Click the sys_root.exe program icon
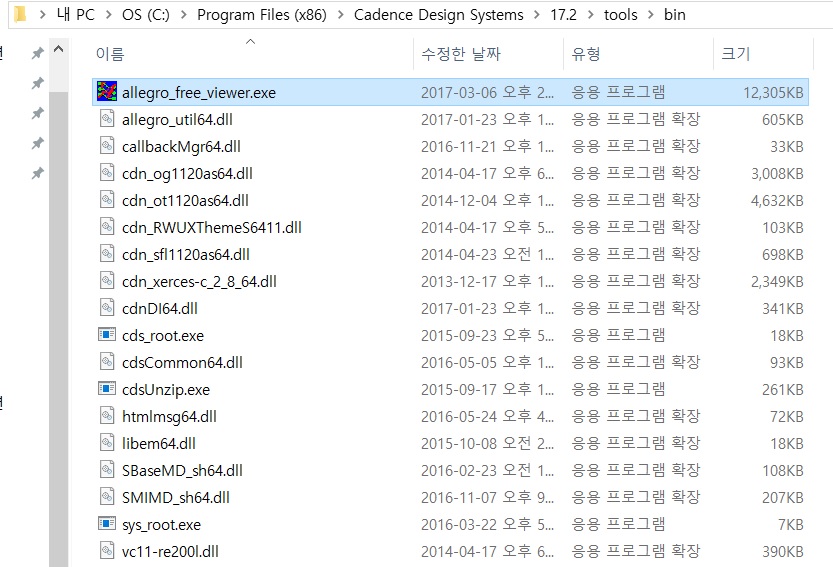This screenshot has width=833, height=567. tap(107, 523)
